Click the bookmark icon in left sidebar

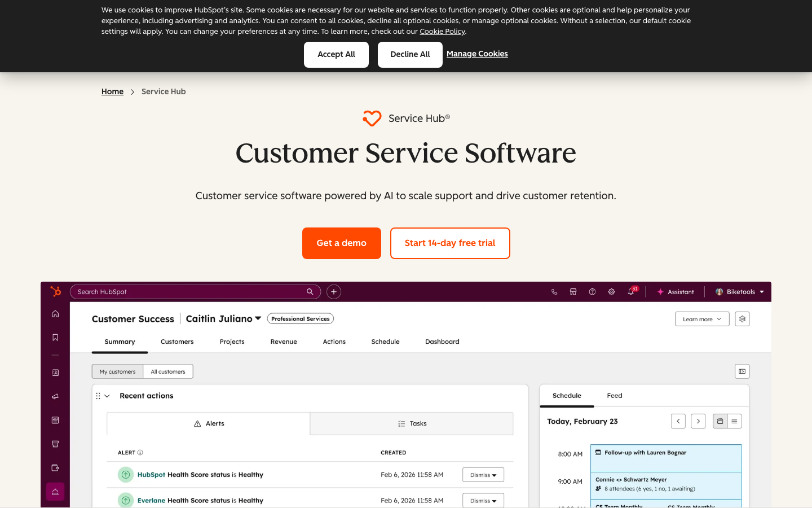55,338
